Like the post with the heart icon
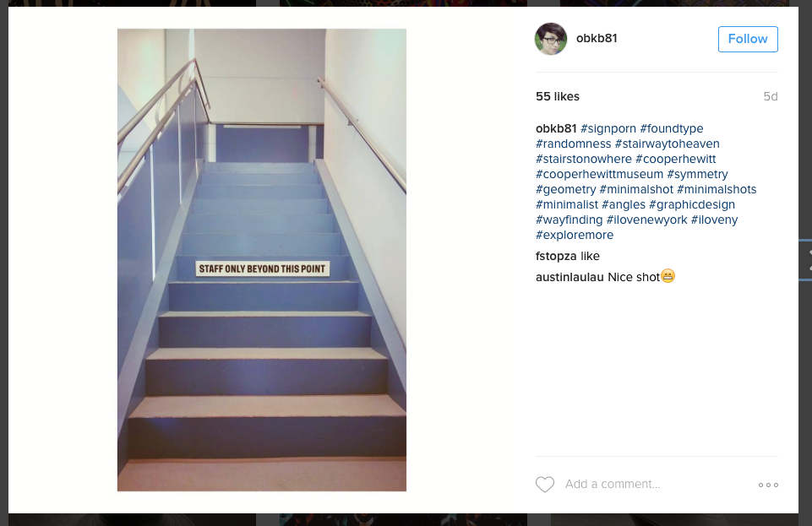Image resolution: width=812 pixels, height=526 pixels. coord(545,485)
